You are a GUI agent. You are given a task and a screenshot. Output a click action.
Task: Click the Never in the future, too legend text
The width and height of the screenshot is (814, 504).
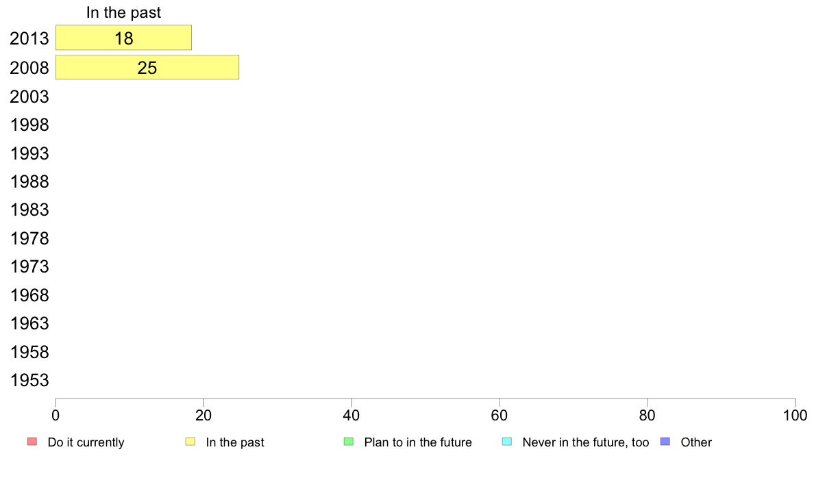click(x=586, y=442)
